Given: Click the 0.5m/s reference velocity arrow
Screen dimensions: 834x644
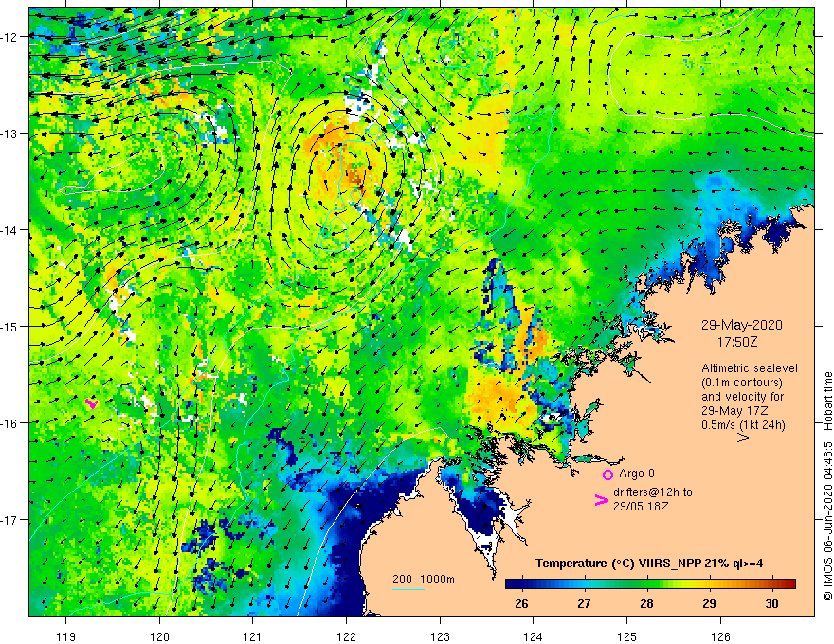Looking at the screenshot, I should coord(731,438).
